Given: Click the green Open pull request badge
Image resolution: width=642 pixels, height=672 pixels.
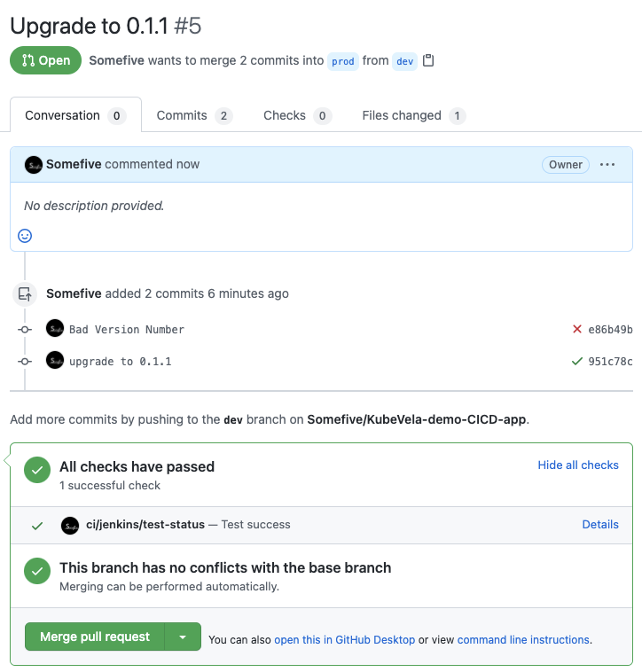Looking at the screenshot, I should [x=45, y=60].
